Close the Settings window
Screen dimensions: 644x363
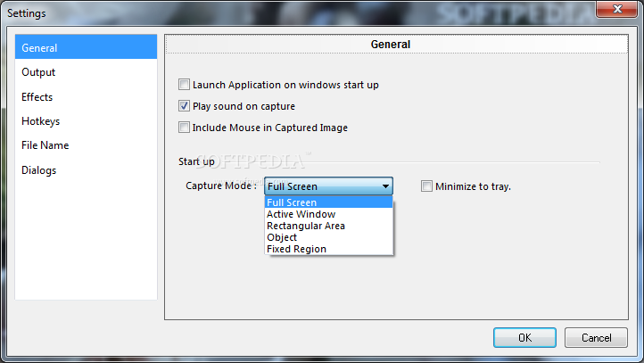coord(616,9)
